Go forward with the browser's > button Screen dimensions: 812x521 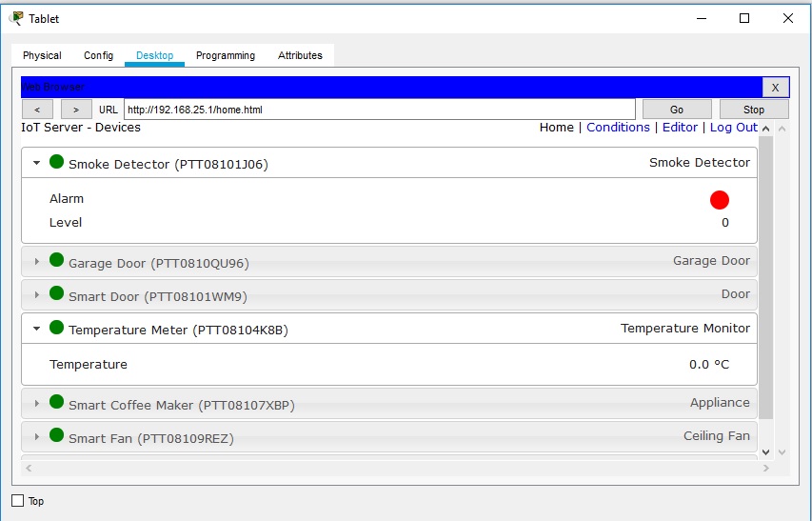(x=76, y=110)
